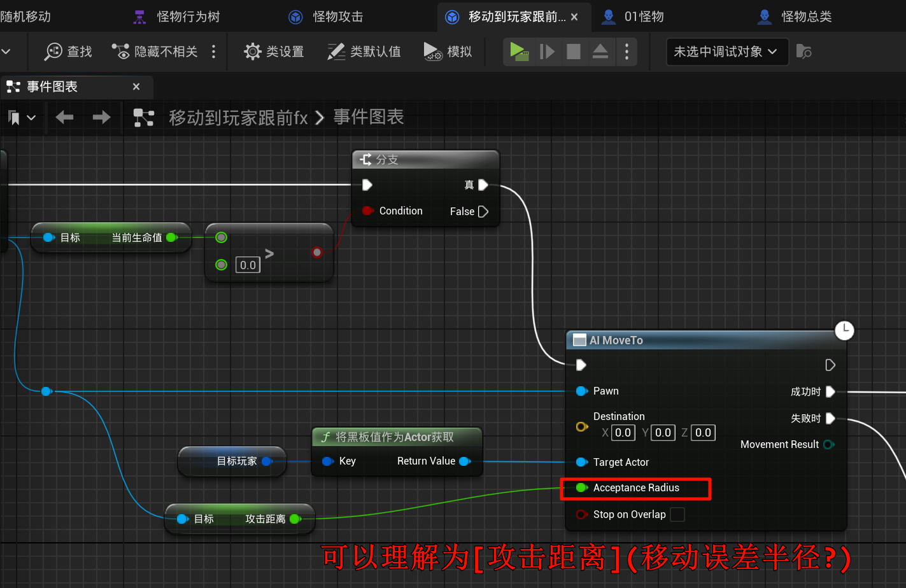
Task: Click 类默认值 class defaults button
Action: click(x=364, y=52)
